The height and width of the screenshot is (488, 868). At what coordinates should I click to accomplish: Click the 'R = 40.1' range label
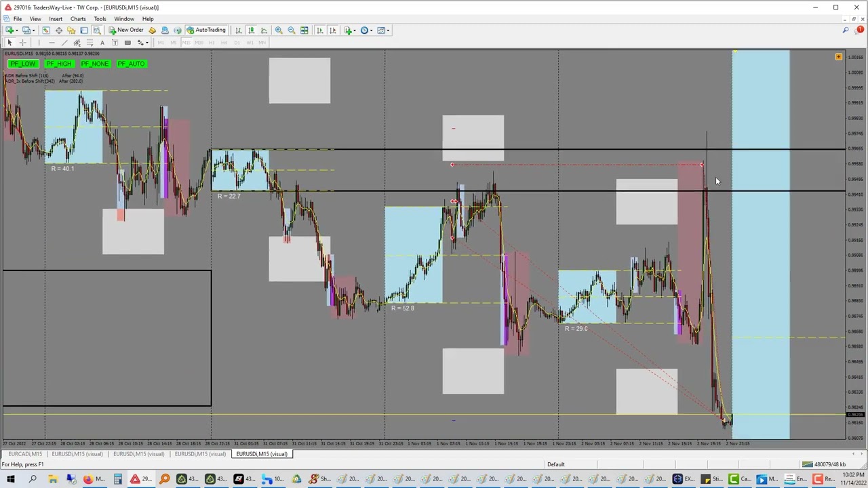62,168
